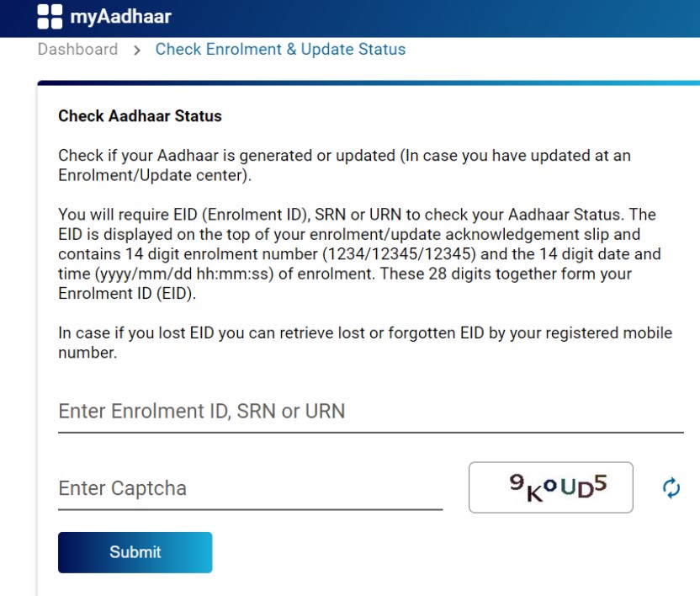This screenshot has width=700, height=596.
Task: Click the myAadhaar title in the header bar
Action: coord(119,16)
